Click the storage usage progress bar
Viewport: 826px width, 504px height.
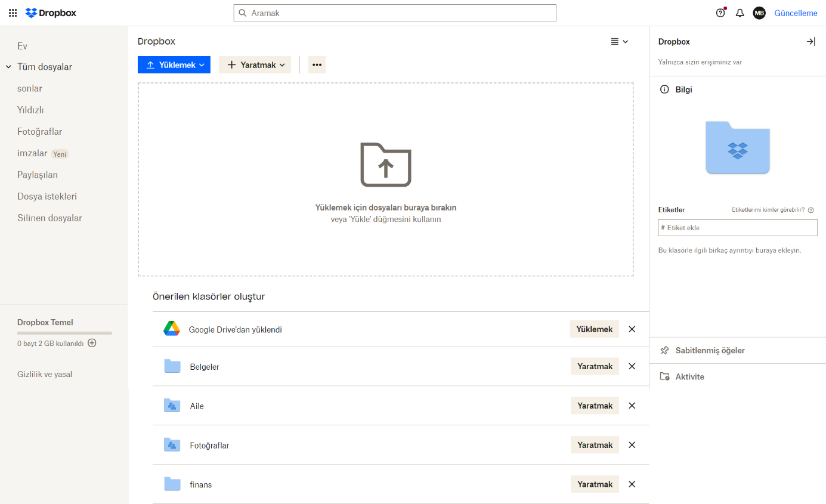pos(64,333)
